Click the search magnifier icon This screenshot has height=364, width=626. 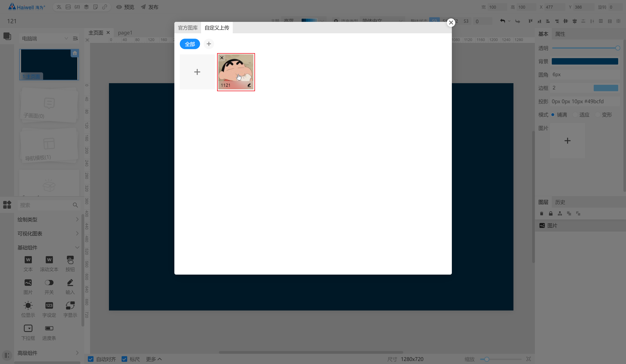pos(75,205)
